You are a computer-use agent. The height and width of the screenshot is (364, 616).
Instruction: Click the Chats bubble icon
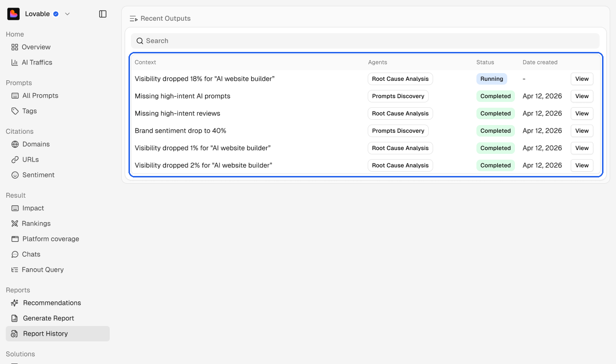(x=15, y=254)
